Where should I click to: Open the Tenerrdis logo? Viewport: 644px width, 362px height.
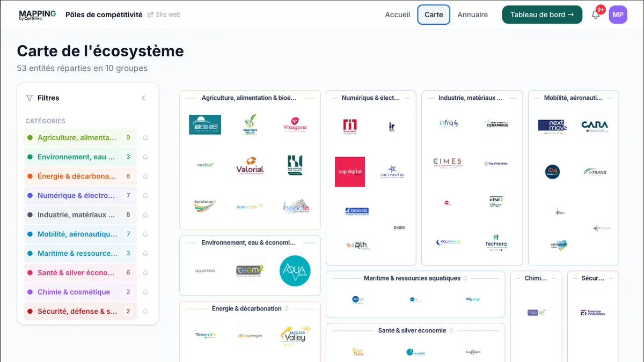click(x=205, y=336)
